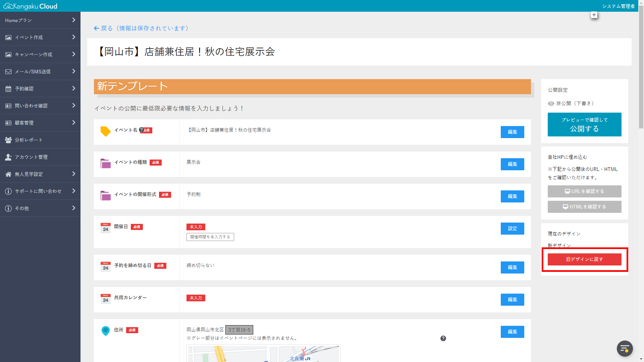Click the 旧デザインに戻す red button
The width and height of the screenshot is (644, 362).
(584, 259)
